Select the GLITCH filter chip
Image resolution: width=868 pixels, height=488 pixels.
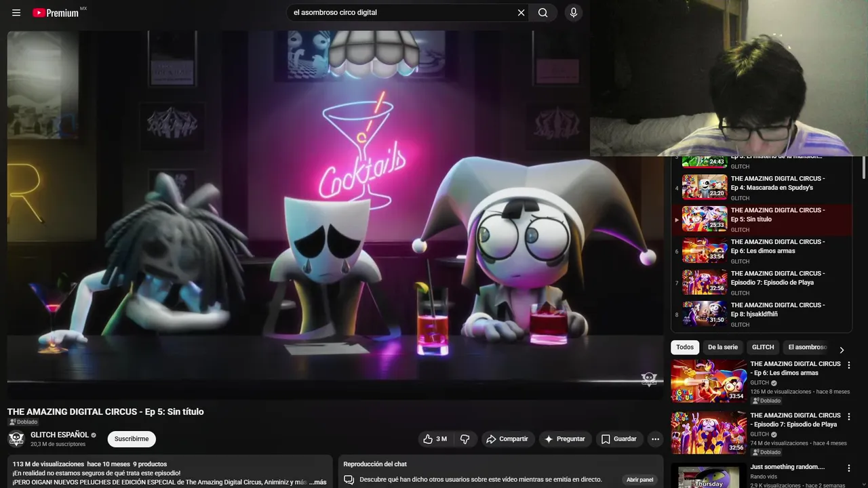click(763, 347)
